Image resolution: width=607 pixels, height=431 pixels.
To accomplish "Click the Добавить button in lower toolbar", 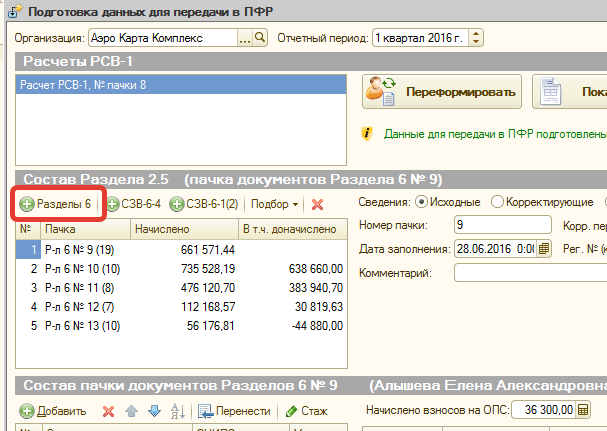I will click(x=53, y=411).
